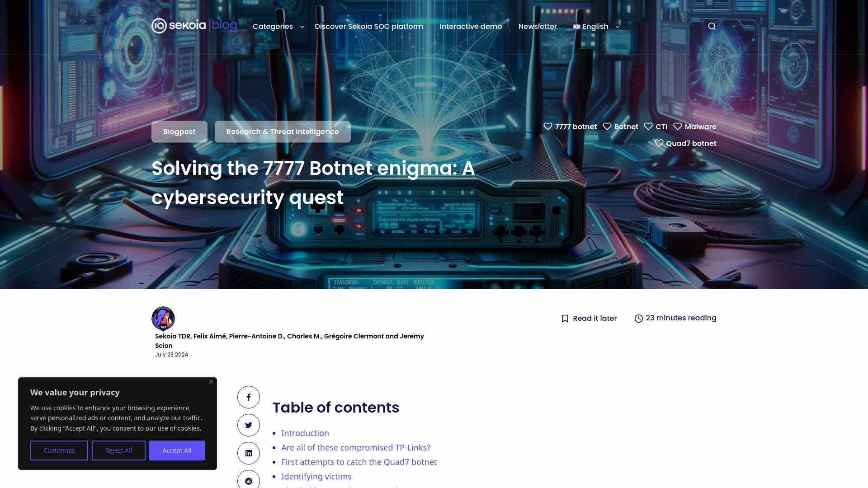Toggle Accept All cookies button
Screen dimensions: 868x488
(x=177, y=450)
